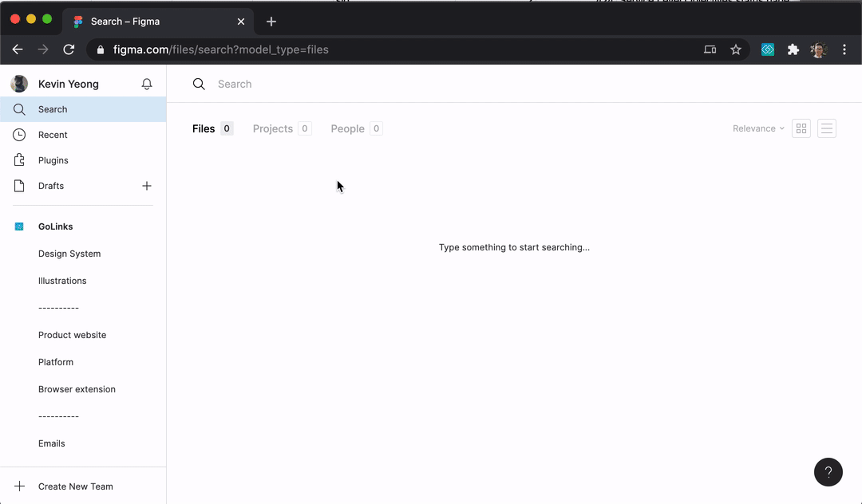Switch to the Projects tab
862x504 pixels.
[x=273, y=128]
